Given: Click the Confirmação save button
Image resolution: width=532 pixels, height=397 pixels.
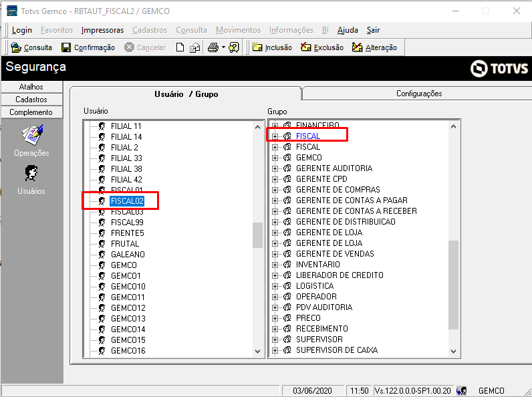Looking at the screenshot, I should point(88,47).
